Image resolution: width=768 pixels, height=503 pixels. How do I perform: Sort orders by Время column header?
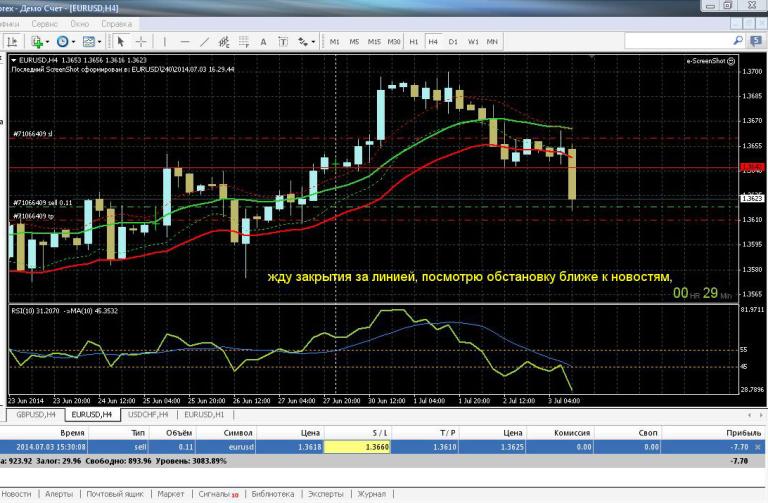point(72,433)
